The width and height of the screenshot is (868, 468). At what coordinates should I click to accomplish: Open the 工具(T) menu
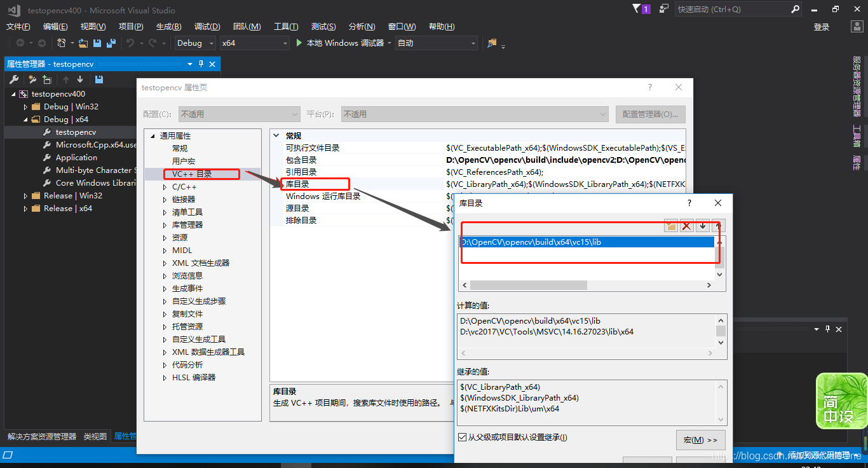[286, 27]
